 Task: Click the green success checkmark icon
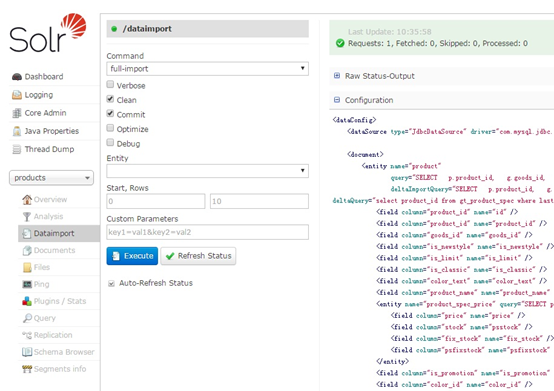(x=340, y=43)
